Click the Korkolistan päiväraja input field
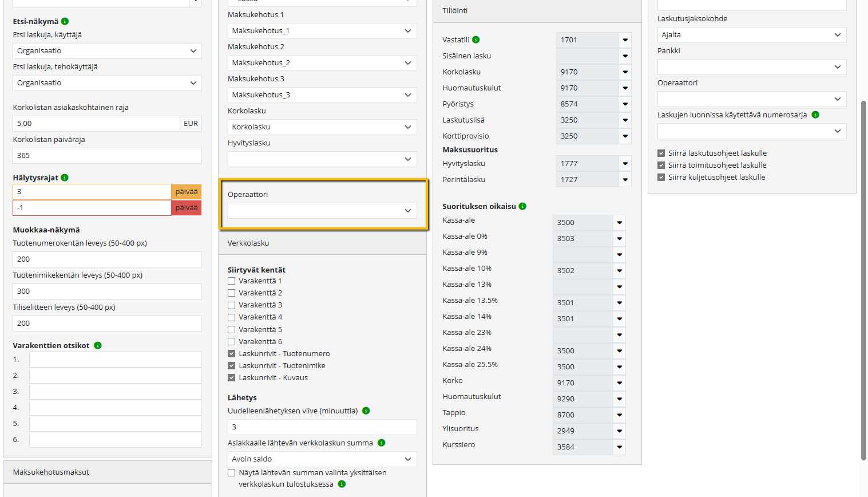868x497 pixels. coord(107,155)
